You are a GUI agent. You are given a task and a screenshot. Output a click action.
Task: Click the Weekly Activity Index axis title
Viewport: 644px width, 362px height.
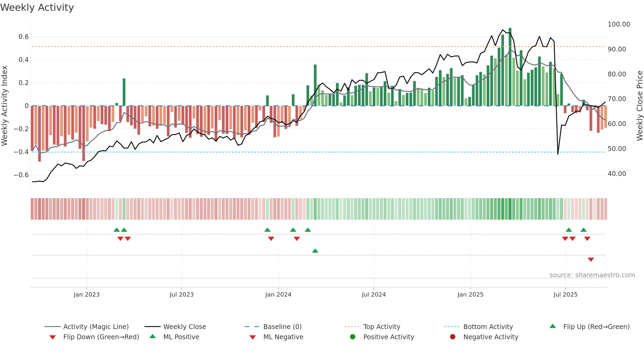4,106
